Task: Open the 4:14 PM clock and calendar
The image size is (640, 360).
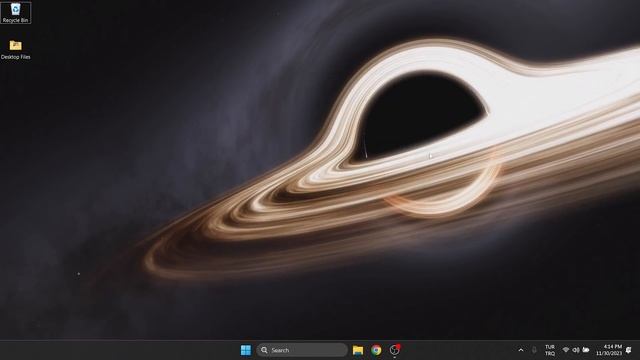Action: click(x=609, y=350)
